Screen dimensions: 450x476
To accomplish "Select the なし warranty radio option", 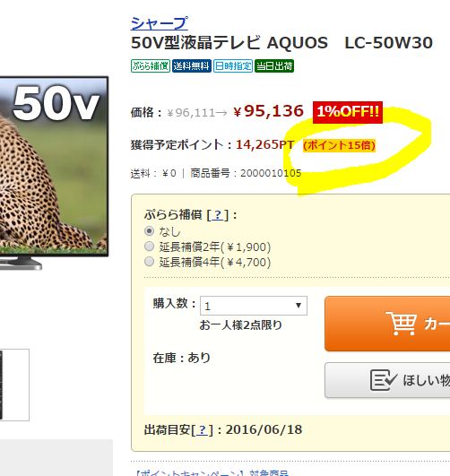I will pyautogui.click(x=149, y=231).
